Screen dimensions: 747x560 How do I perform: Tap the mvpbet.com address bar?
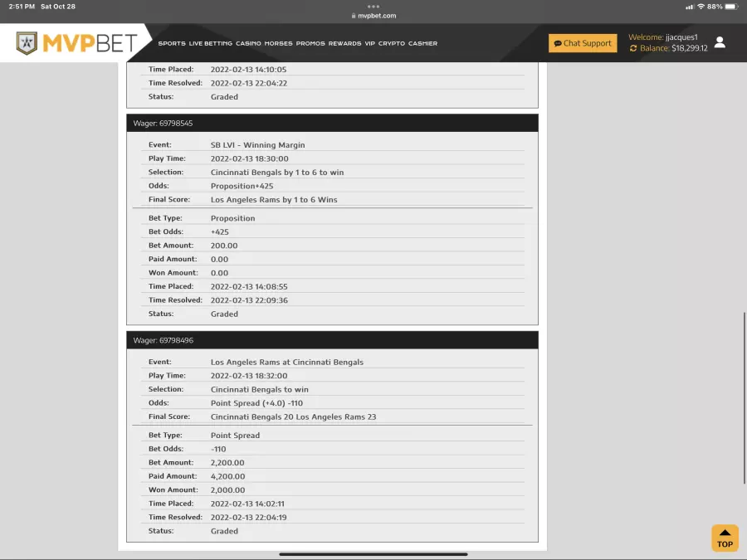click(373, 16)
